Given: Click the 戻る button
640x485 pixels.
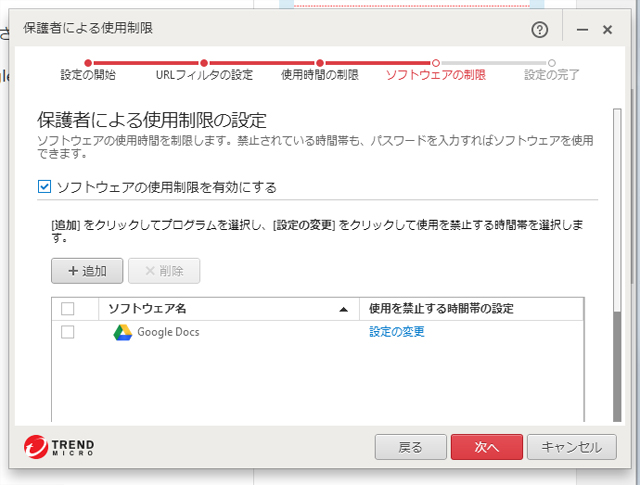Looking at the screenshot, I should 410,447.
